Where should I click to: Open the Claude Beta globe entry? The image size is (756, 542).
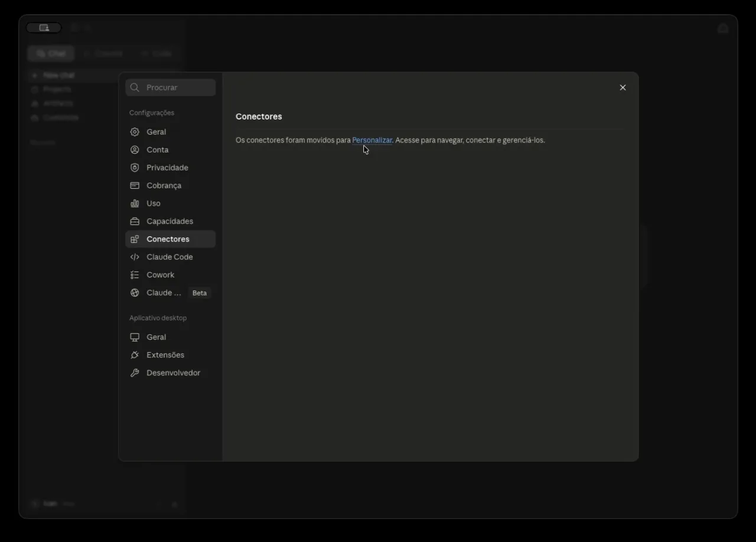(x=171, y=293)
